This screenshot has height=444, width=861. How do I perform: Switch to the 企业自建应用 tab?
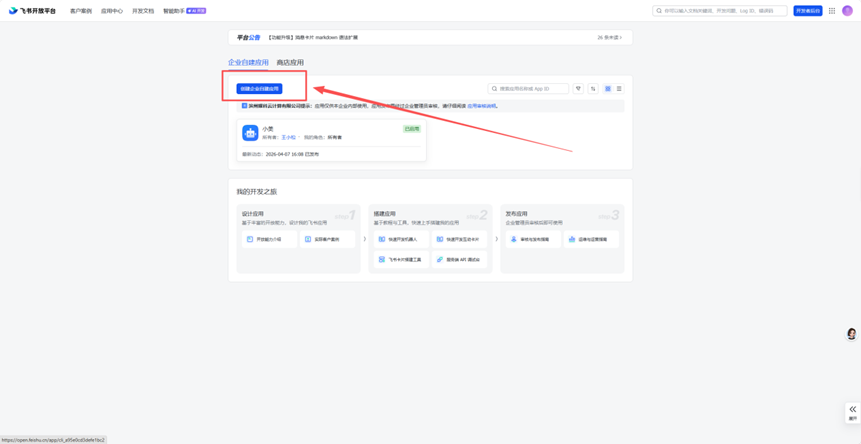[x=248, y=63]
